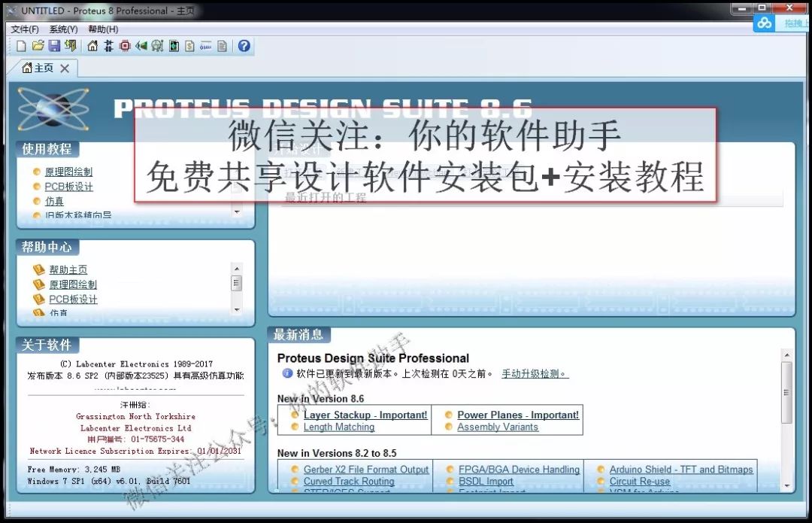
Task: Click the 手动升级检测 link
Action: (535, 374)
